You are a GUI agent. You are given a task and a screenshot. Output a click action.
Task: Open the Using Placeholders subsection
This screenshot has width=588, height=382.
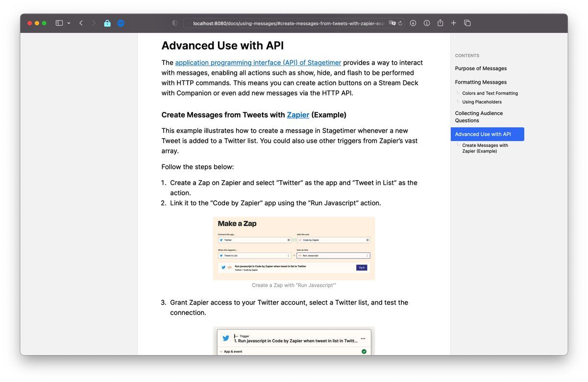click(x=482, y=102)
